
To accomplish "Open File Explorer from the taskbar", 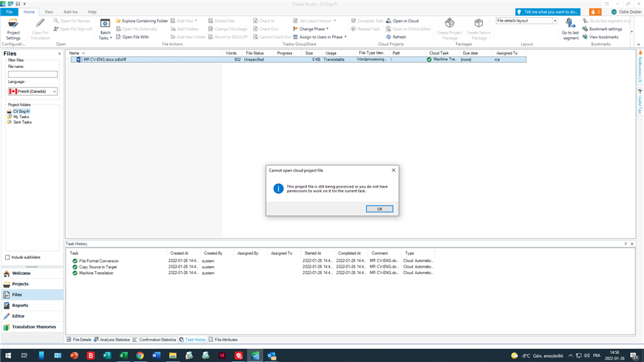I will (x=173, y=356).
